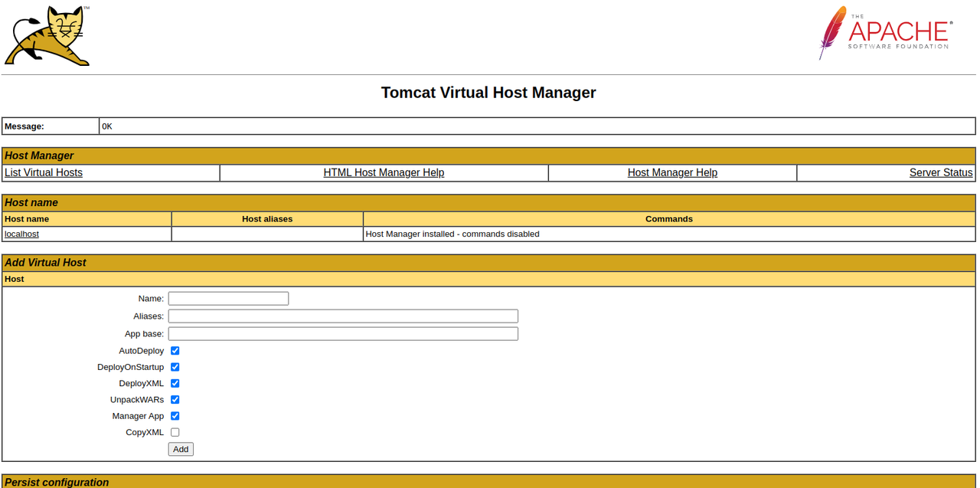Enable the CopyXML option

click(175, 431)
